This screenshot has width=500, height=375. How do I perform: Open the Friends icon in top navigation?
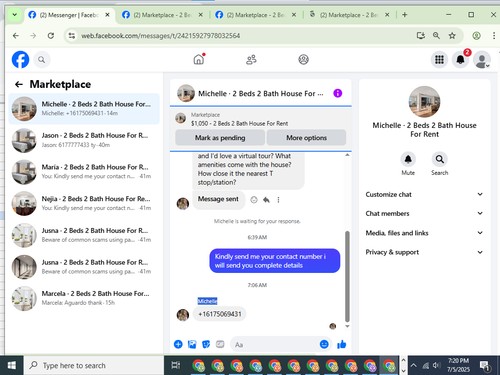click(x=251, y=60)
